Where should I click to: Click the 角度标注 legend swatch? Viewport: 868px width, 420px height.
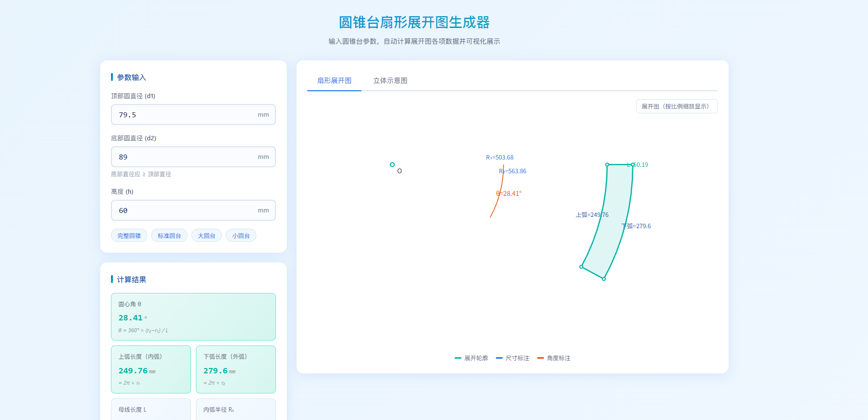coord(541,358)
